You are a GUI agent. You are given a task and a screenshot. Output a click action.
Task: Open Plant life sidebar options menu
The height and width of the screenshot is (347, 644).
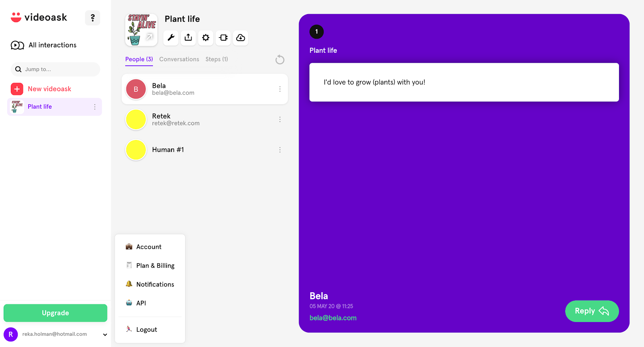click(x=95, y=107)
